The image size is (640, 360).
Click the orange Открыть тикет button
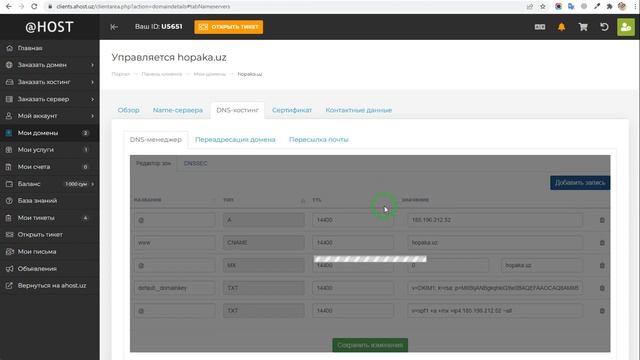(x=229, y=27)
